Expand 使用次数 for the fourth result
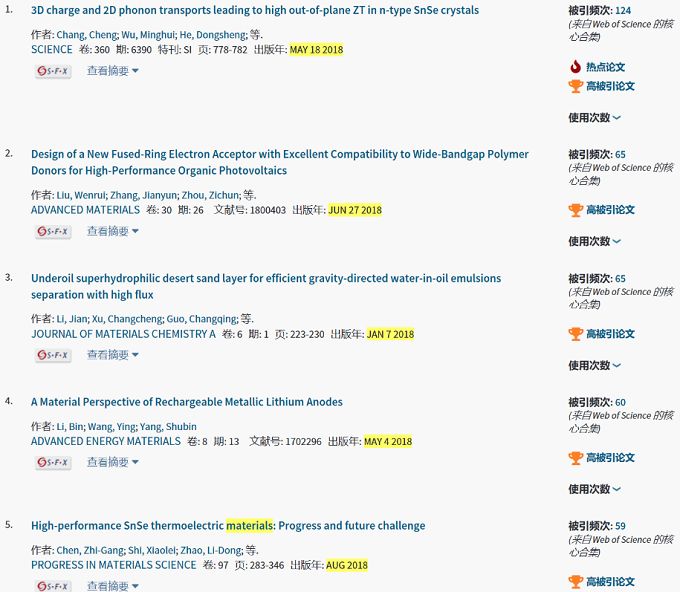The image size is (680, 592). point(594,490)
